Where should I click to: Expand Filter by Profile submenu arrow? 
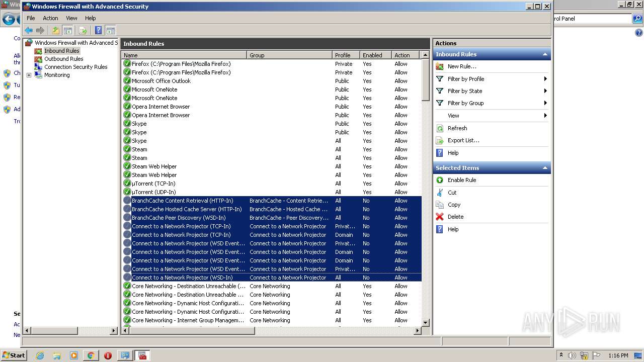[x=545, y=79]
